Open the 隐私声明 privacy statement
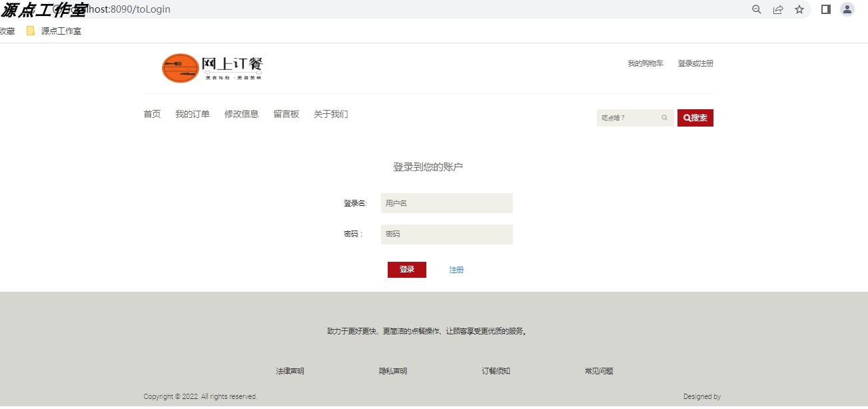This screenshot has height=409, width=868. click(x=393, y=371)
